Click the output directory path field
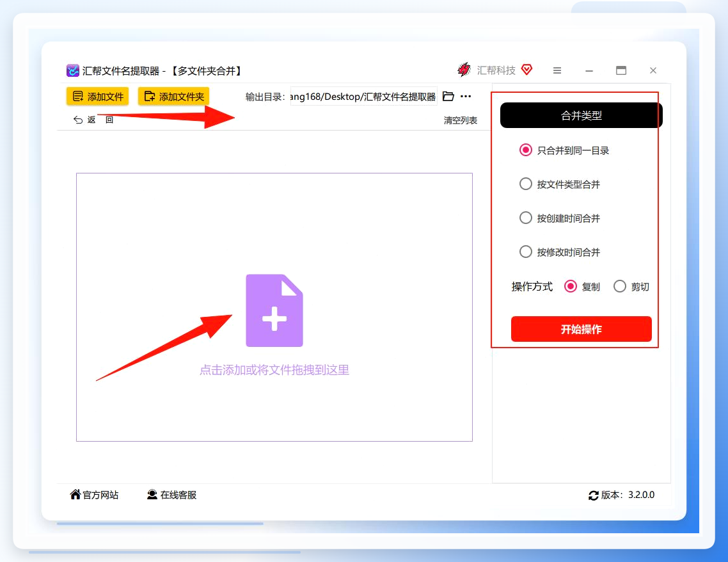Viewport: 728px width, 562px height. [x=363, y=97]
